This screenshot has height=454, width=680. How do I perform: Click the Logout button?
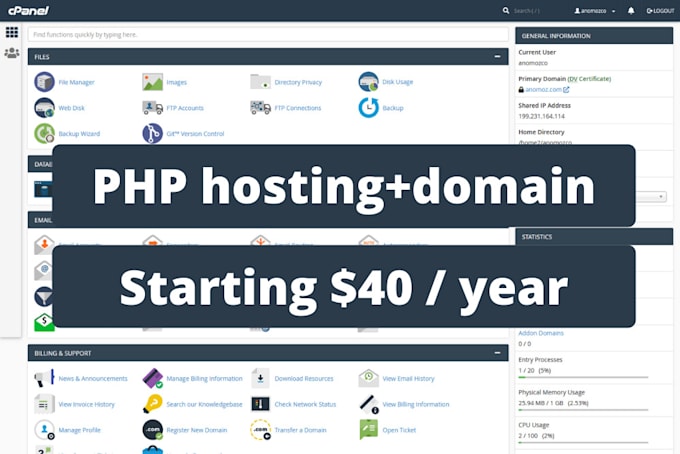(x=660, y=11)
